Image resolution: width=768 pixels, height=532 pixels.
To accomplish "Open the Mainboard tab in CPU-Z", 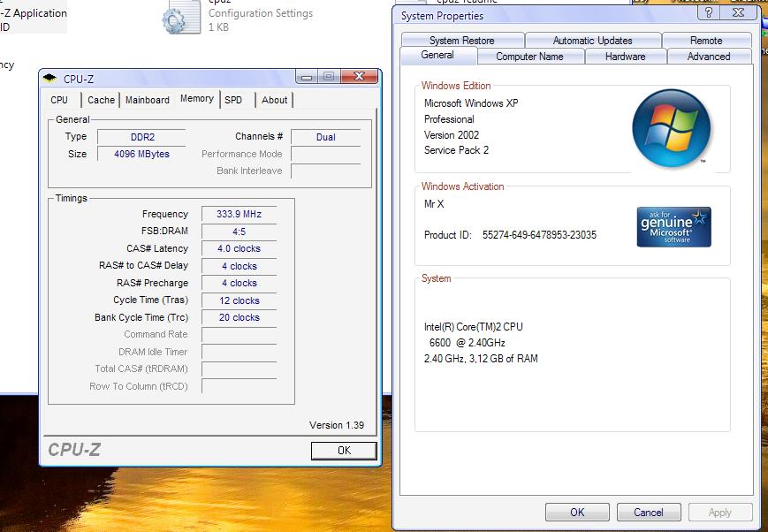I will point(148,100).
